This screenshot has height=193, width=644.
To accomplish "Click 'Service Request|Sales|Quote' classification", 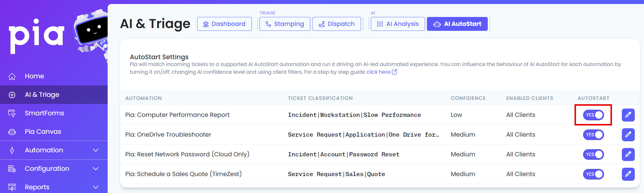I will point(336,174).
